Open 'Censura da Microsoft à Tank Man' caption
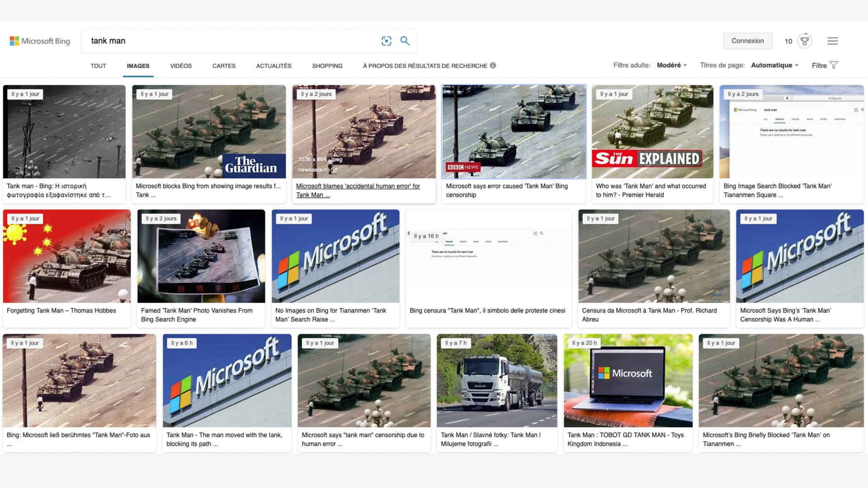Screen dimensions: 868x488 click(x=649, y=315)
